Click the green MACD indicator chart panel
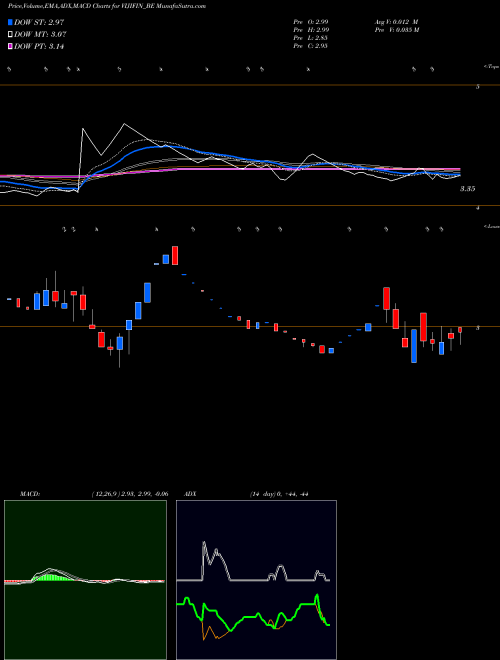This screenshot has height=660, width=500. (85, 580)
